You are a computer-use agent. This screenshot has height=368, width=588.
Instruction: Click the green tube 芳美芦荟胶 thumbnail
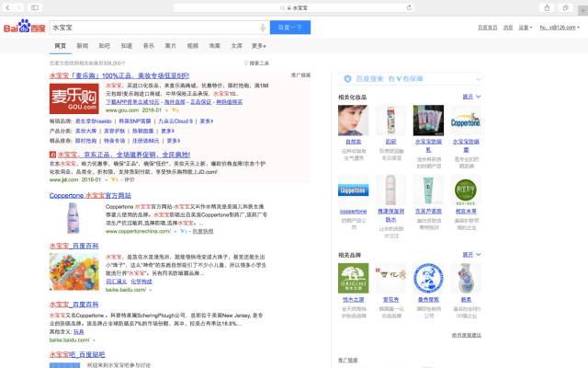[x=428, y=190]
